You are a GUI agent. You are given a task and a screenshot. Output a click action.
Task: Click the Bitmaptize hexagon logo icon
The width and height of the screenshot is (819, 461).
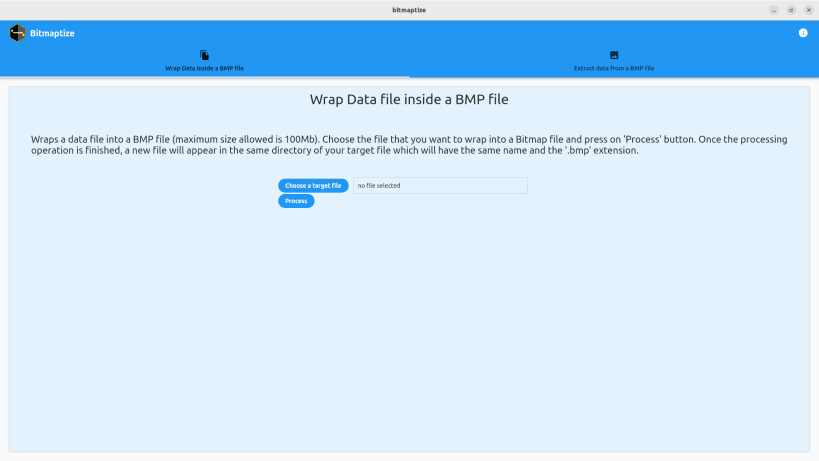pos(17,33)
